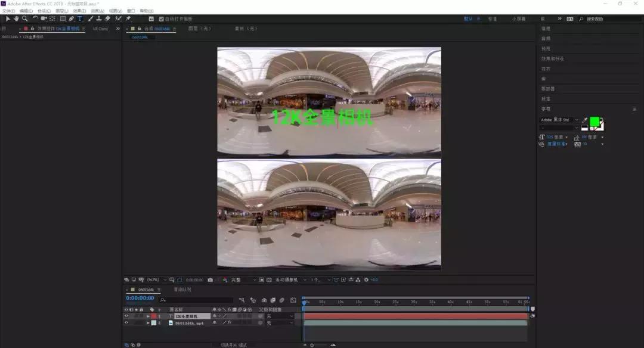The width and height of the screenshot is (644, 348).
Task: Hide the 06013d4k.mp4 layer
Action: 126,323
